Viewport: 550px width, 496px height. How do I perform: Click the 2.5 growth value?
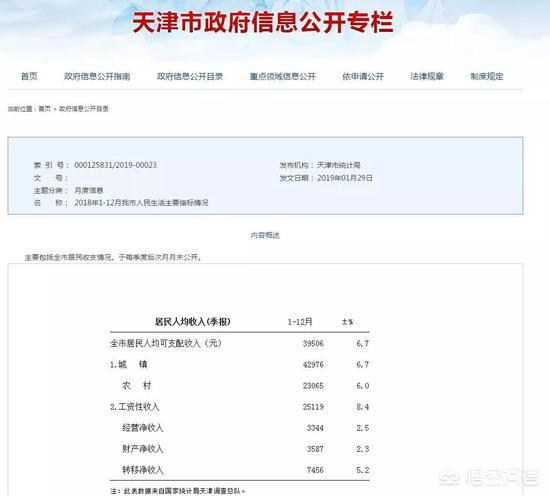click(x=363, y=428)
